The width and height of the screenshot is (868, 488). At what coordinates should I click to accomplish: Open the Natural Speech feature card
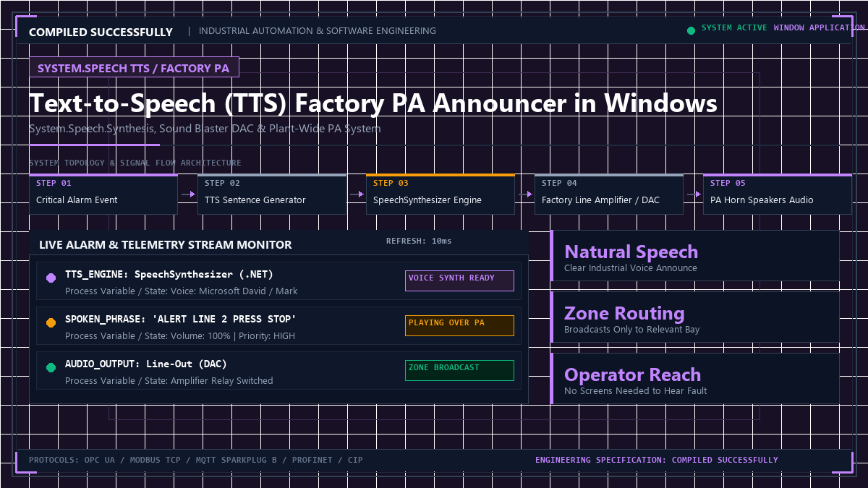(695, 256)
